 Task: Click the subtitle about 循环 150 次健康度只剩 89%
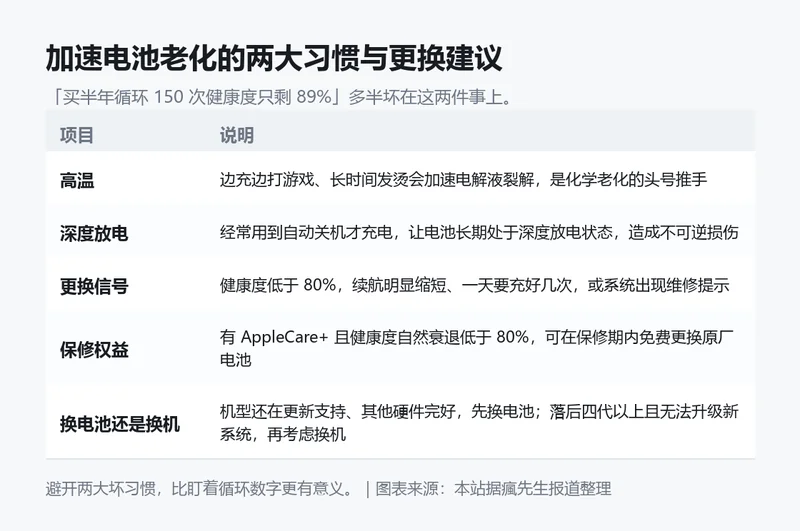tap(281, 97)
